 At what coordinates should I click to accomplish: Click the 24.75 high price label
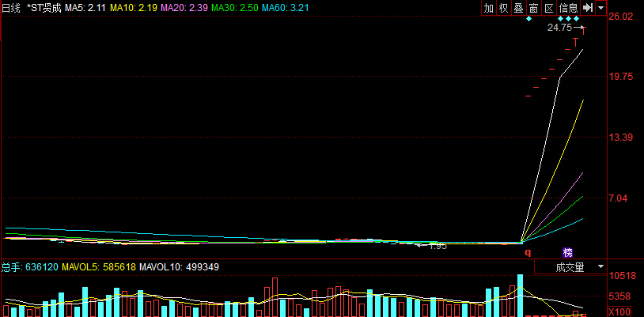(x=559, y=28)
